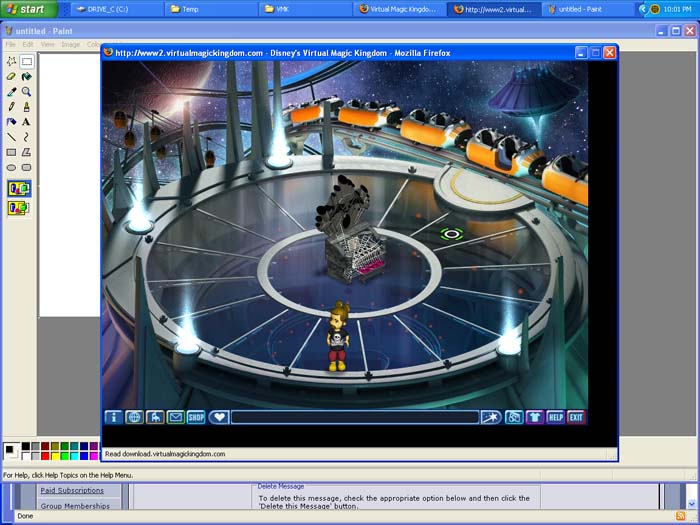Viewport: 700px width, 525px height.
Task: Switch to Virtual Magic Kingdom Firefox taskbar button
Action: tap(400, 9)
